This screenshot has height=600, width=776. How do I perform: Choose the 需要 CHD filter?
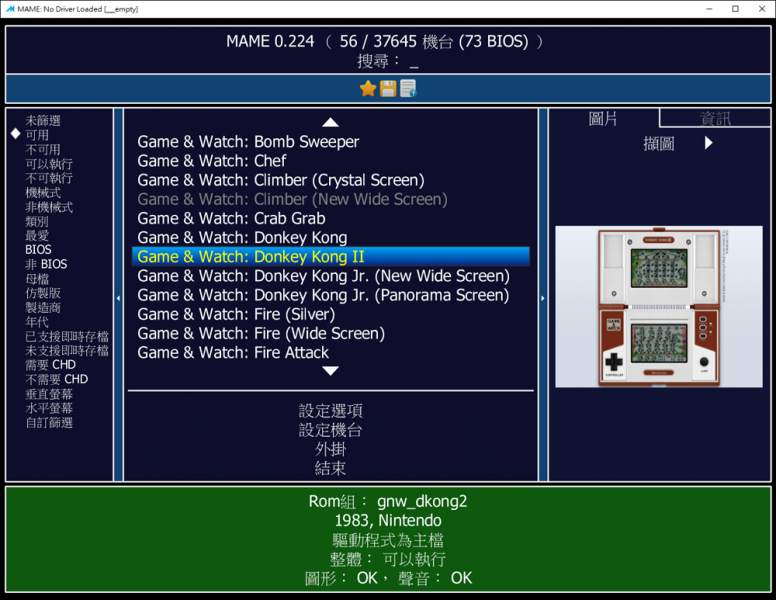point(50,365)
